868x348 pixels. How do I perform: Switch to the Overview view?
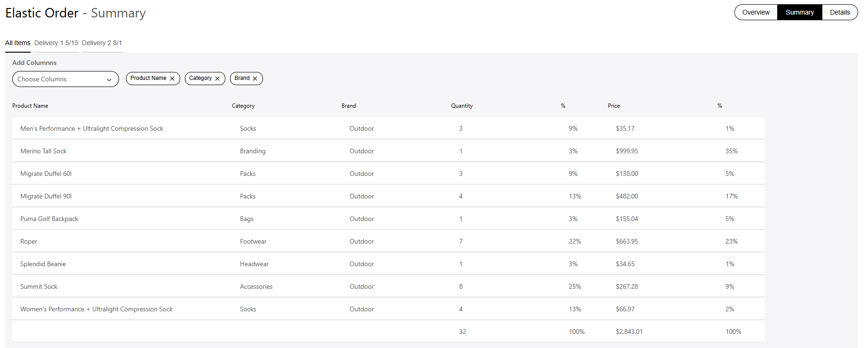tap(756, 12)
